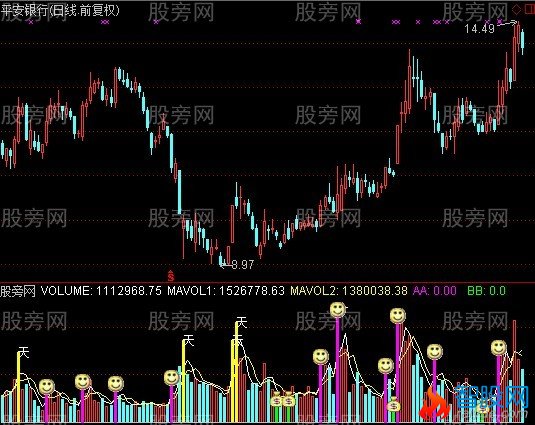Click the red dollar signal marker under the candlesticks
Viewport: 535px width, 425px height.
(x=171, y=275)
